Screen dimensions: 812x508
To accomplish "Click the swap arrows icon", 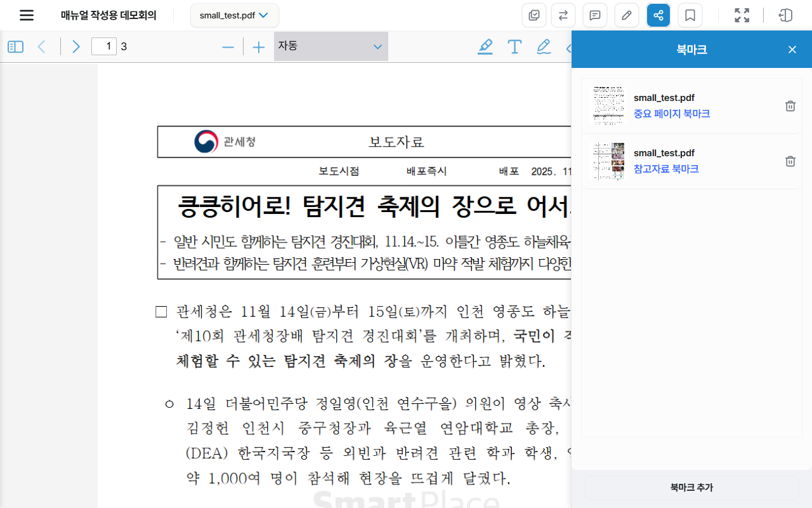I will (563, 15).
